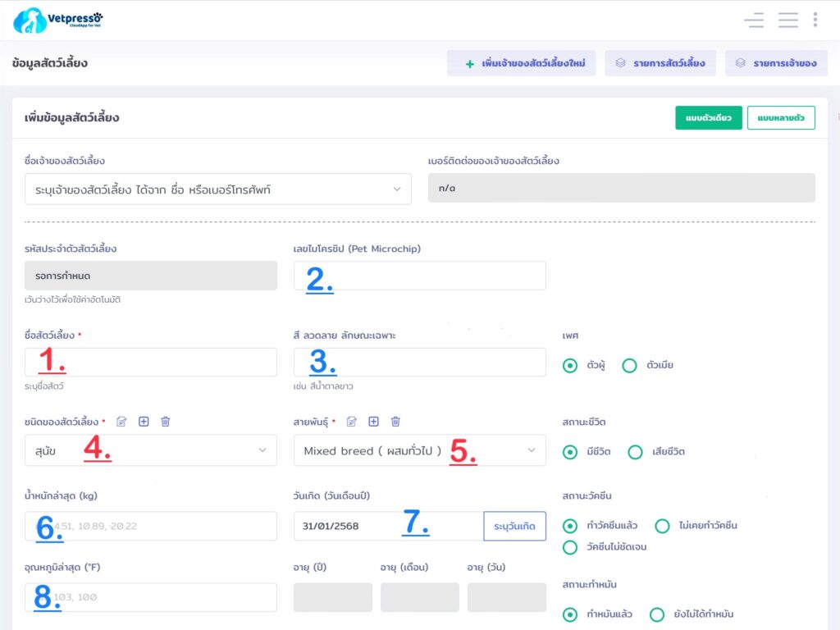Image resolution: width=840 pixels, height=630 pixels.
Task: Switch to แบบหลายตัว mode
Action: 781,118
